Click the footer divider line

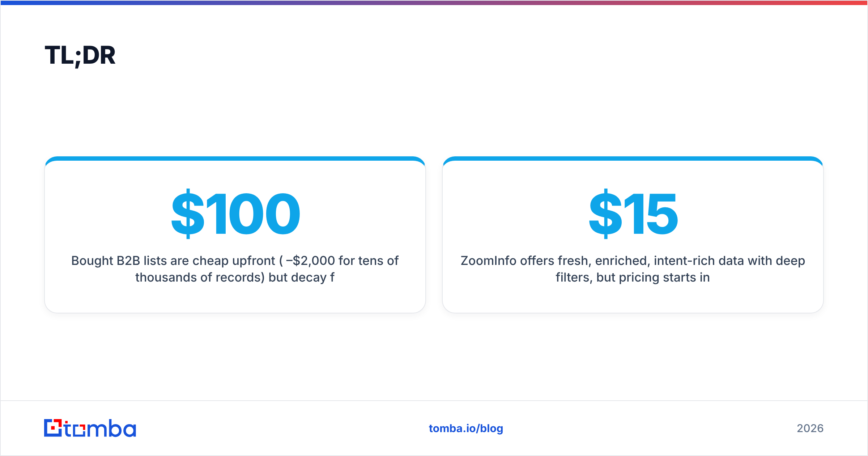tap(434, 401)
